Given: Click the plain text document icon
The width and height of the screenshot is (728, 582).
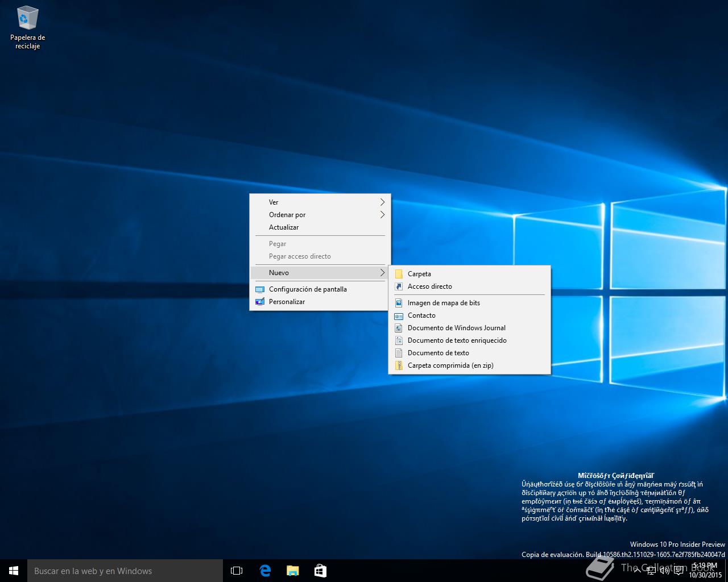Looking at the screenshot, I should pyautogui.click(x=399, y=353).
